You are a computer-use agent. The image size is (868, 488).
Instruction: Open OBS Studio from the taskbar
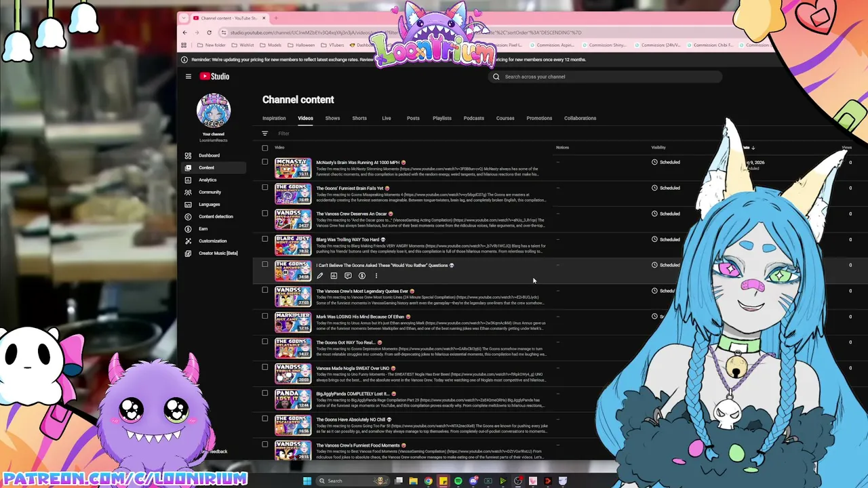coord(518,481)
